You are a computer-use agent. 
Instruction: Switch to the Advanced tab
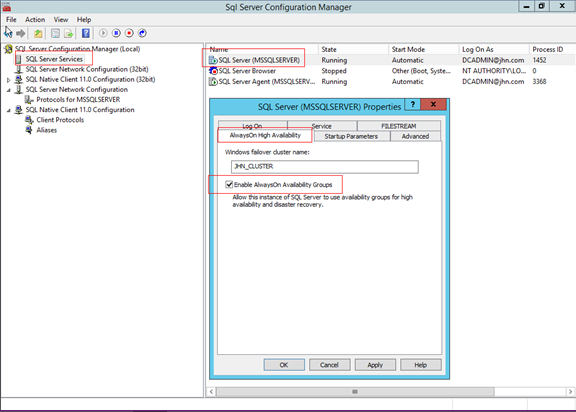(x=415, y=136)
